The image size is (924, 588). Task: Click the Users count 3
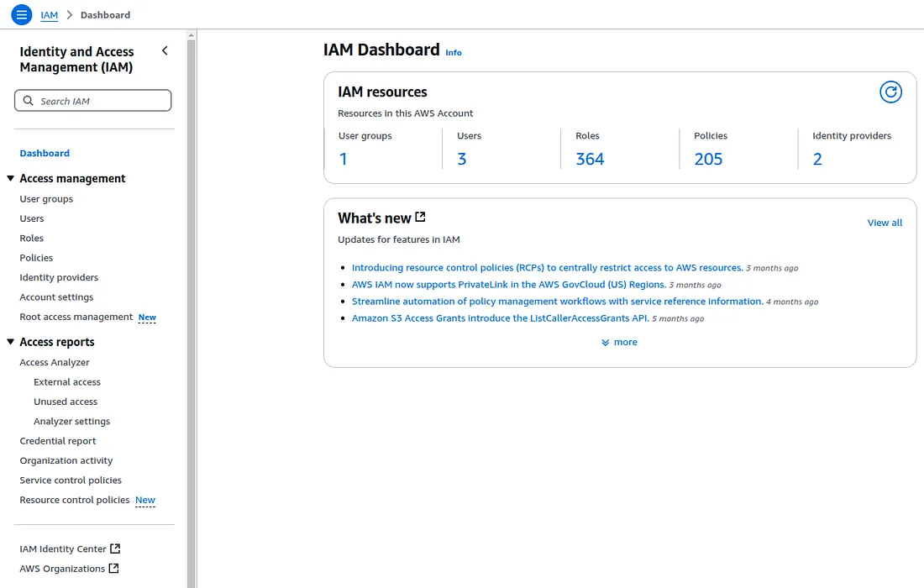(462, 159)
